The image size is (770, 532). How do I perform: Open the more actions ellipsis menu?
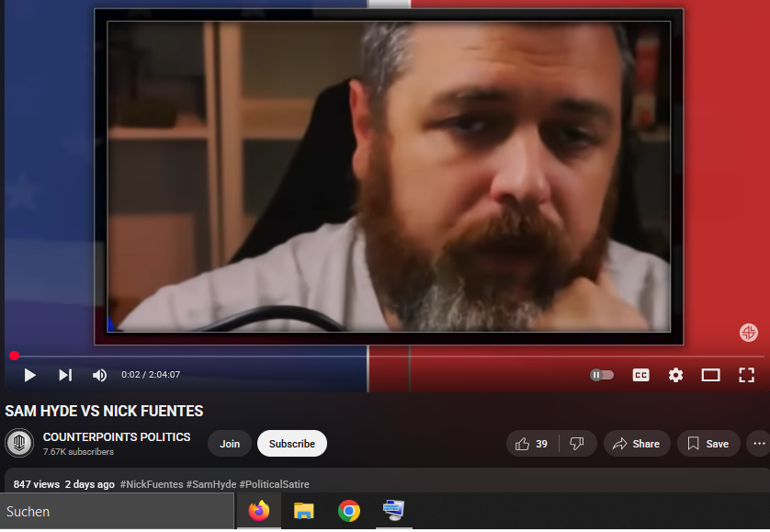(x=759, y=444)
